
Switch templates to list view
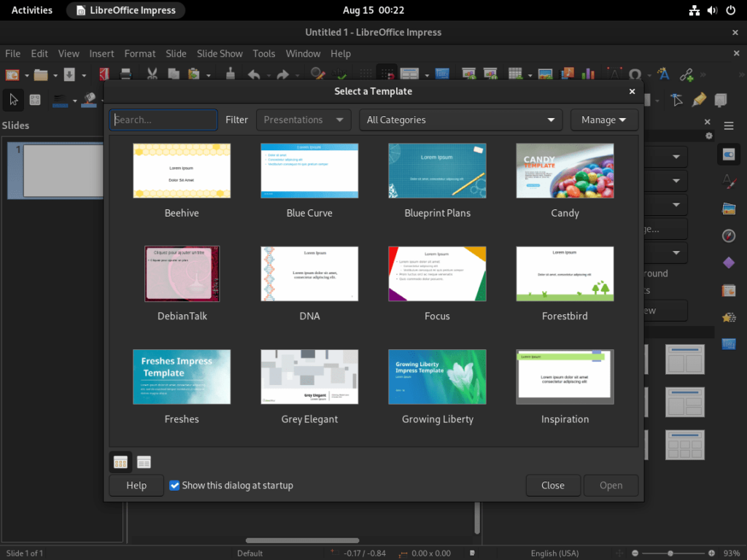tap(144, 462)
